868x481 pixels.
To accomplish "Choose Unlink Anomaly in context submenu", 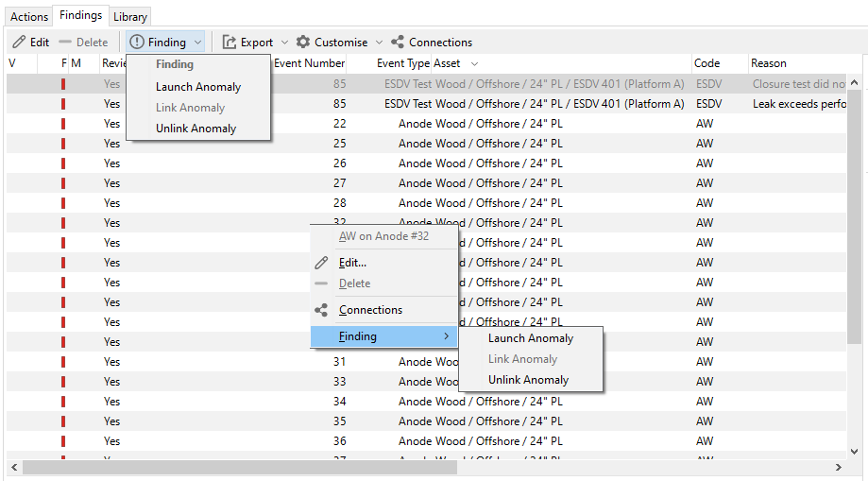I will click(x=528, y=380).
